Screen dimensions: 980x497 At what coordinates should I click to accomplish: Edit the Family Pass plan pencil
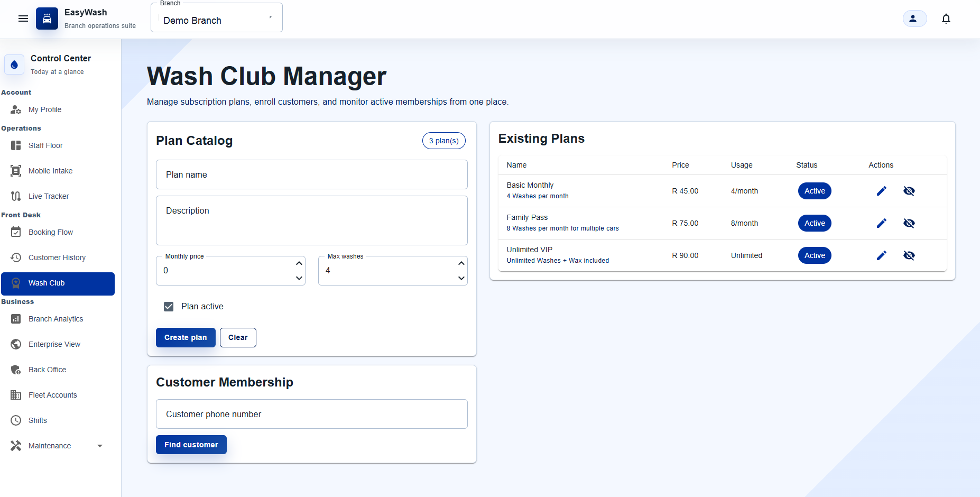click(x=881, y=223)
